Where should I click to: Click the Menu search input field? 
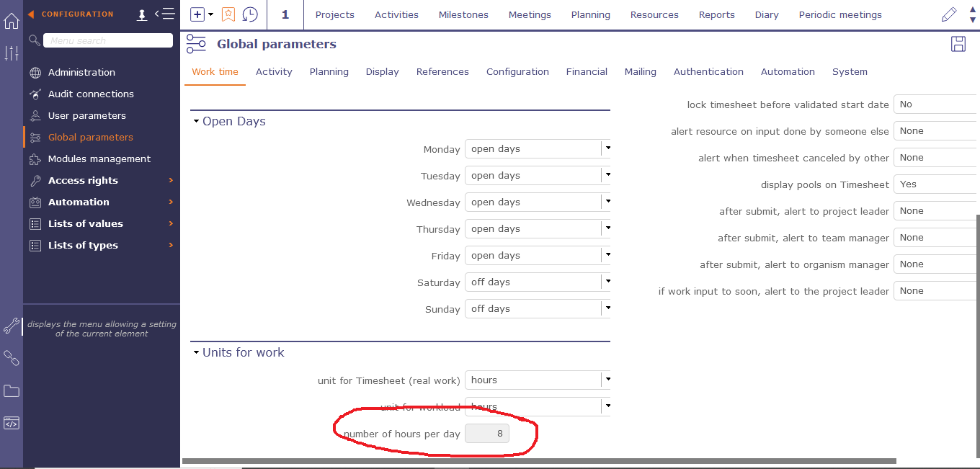point(107,41)
